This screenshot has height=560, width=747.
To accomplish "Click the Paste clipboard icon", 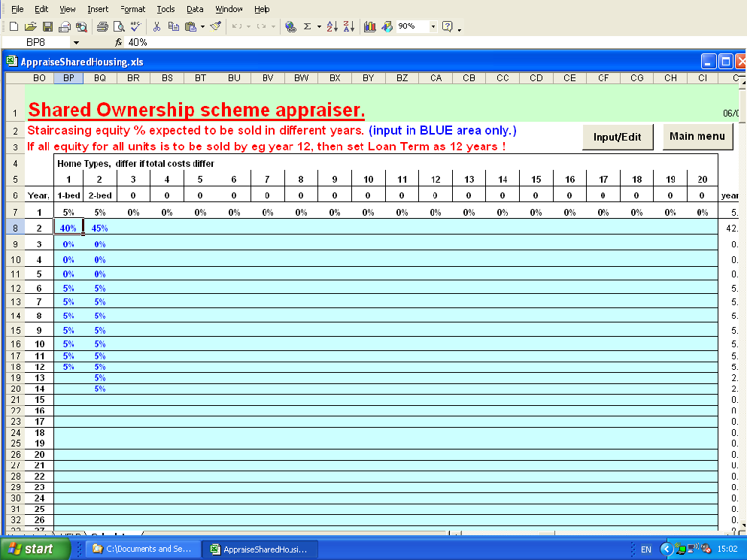I will coord(190,26).
